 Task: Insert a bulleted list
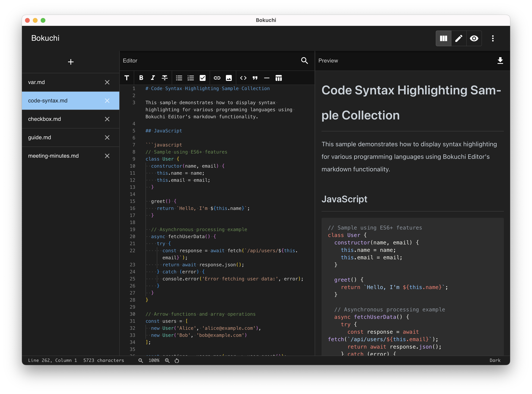click(179, 78)
